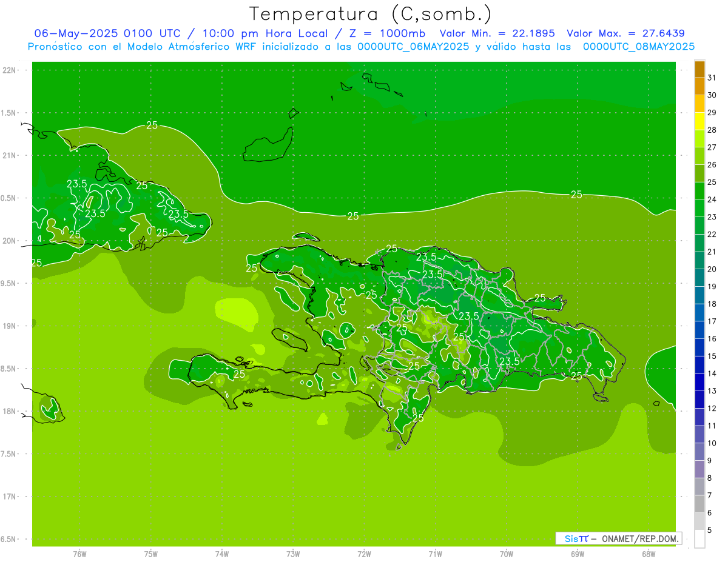Click the "21N" latitude axis label
The height and width of the screenshot is (562, 728).
[x=10, y=156]
